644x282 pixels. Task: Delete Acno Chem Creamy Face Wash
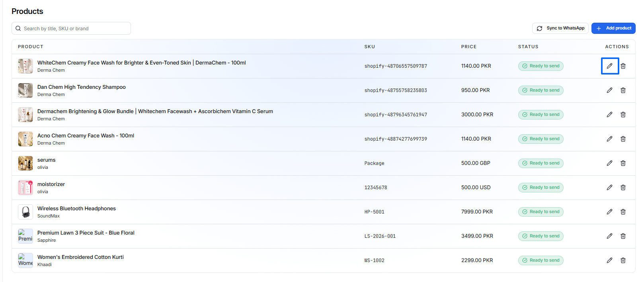[623, 139]
